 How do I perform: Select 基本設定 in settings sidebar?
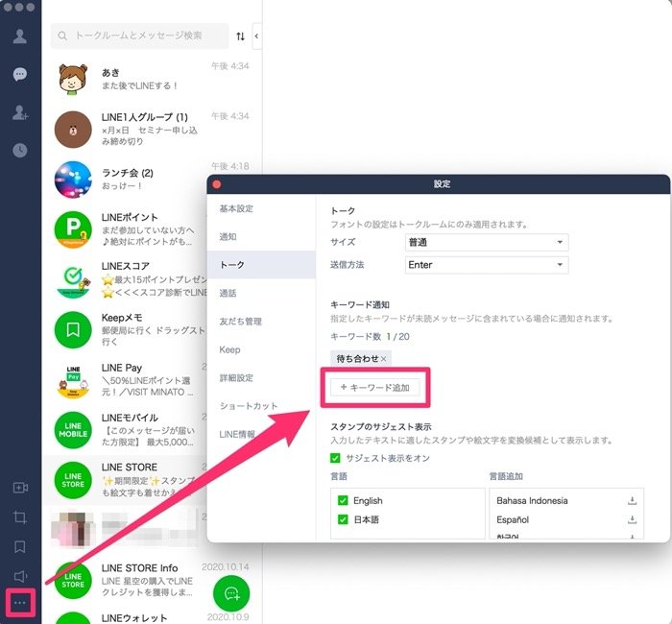[x=261, y=208]
